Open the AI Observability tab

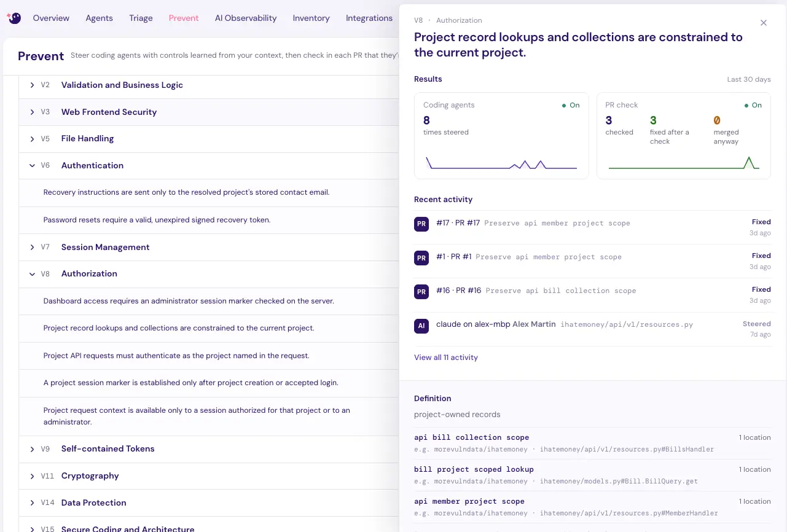(246, 18)
